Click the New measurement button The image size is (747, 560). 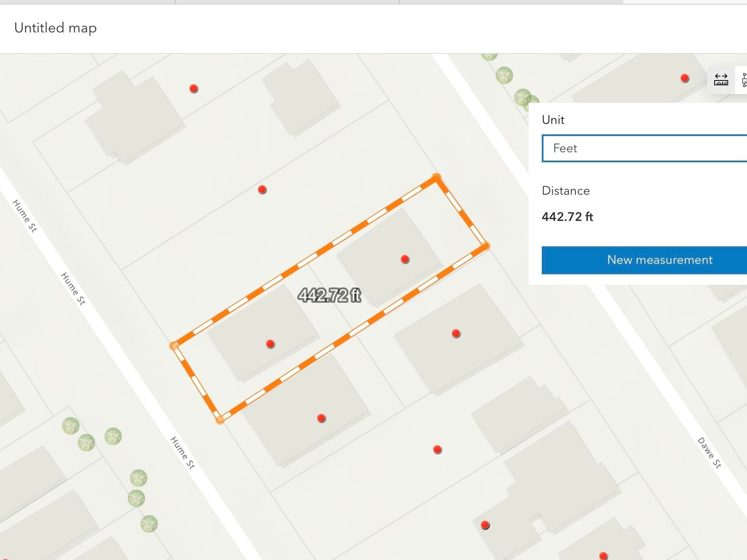(x=644, y=260)
